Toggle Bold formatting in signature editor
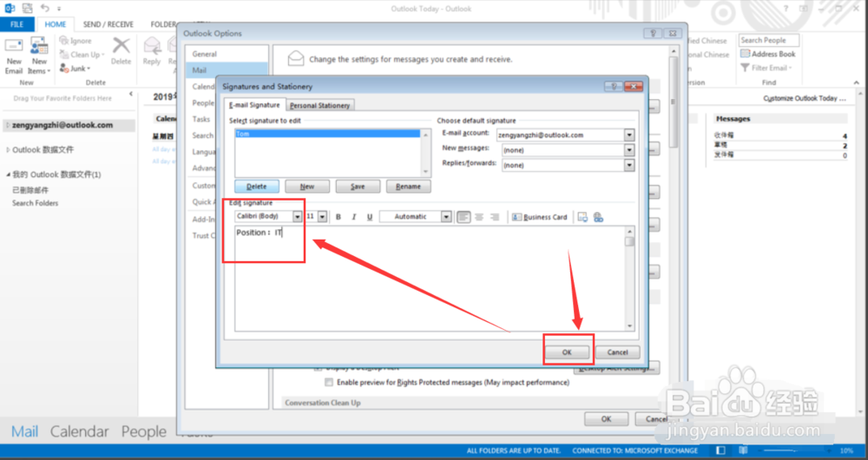The image size is (868, 460). click(x=339, y=217)
